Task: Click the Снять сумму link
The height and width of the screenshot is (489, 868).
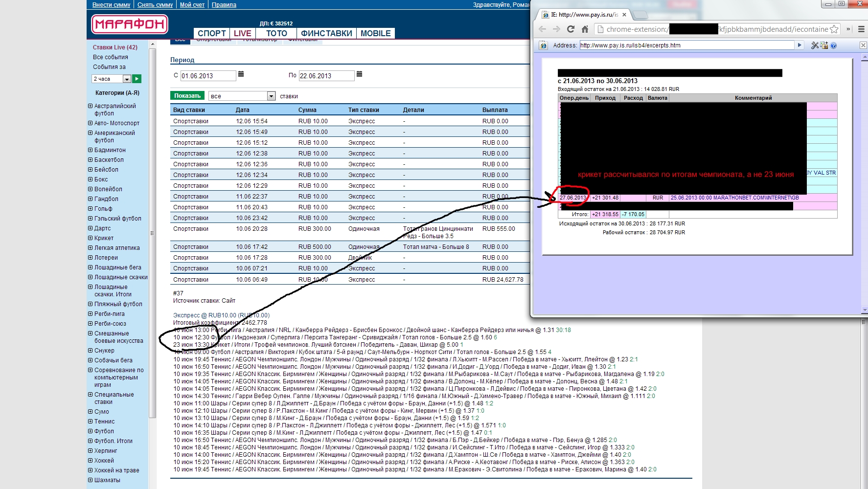Action: click(155, 5)
